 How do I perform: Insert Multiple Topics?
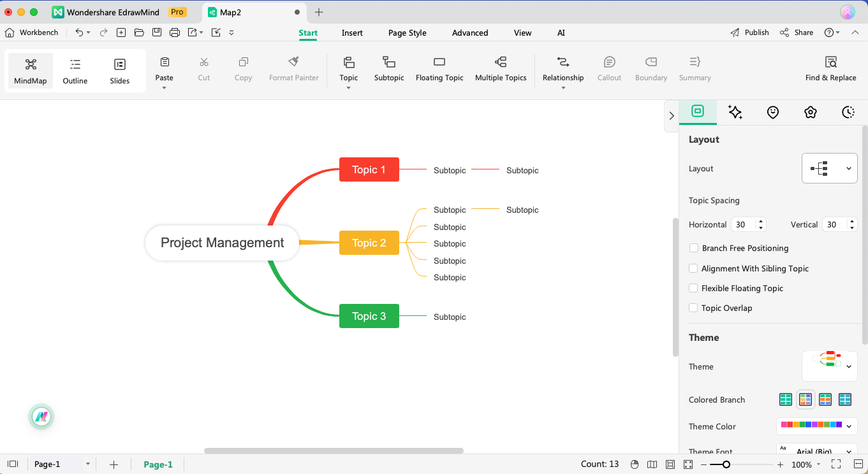click(501, 69)
